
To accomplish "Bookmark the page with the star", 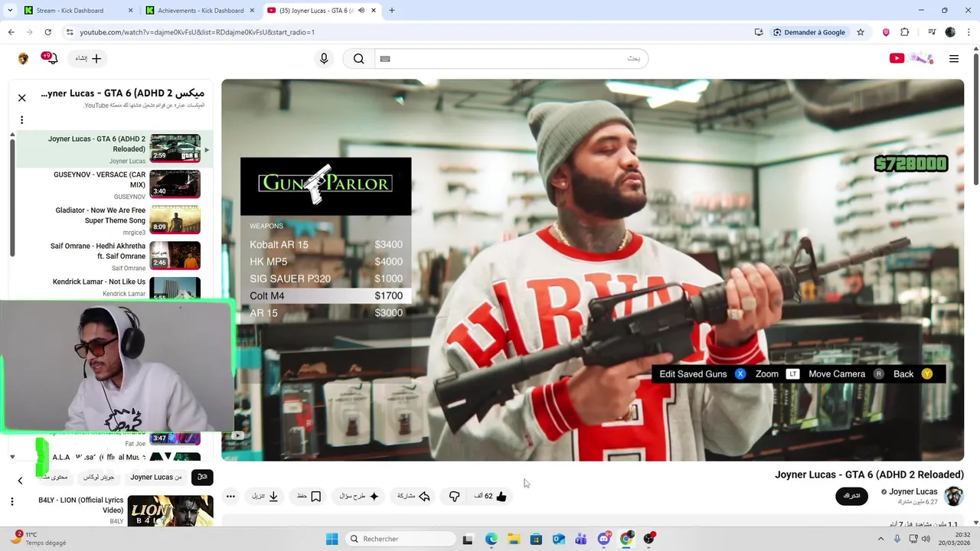I will (861, 32).
